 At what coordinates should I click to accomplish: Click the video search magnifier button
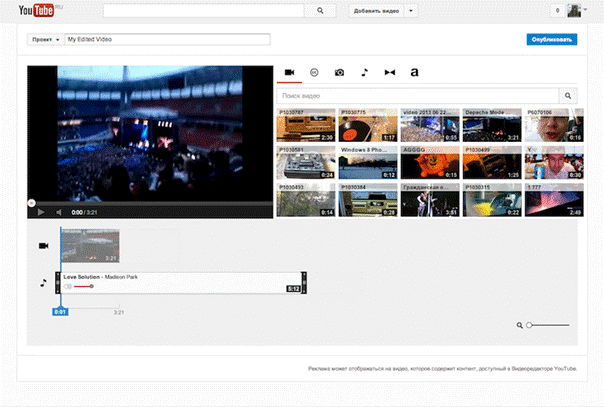point(568,96)
